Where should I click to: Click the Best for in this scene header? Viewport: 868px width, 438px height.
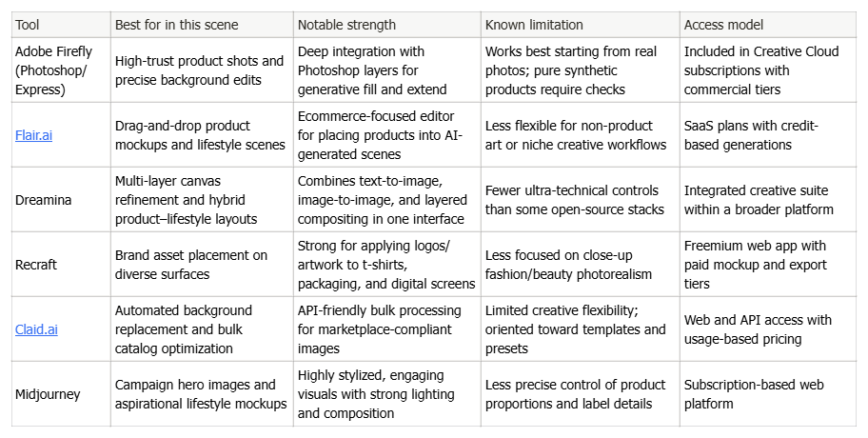(202, 25)
